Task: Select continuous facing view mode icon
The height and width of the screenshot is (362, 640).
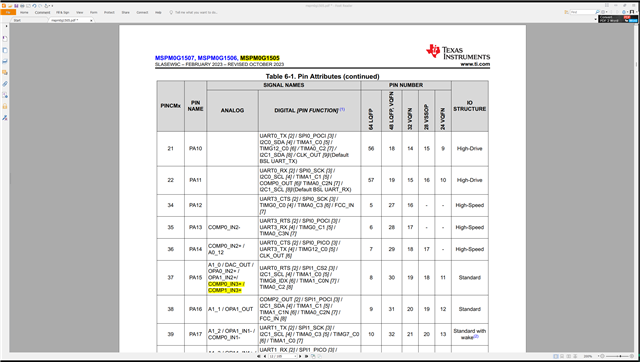Action: pyautogui.click(x=575, y=356)
